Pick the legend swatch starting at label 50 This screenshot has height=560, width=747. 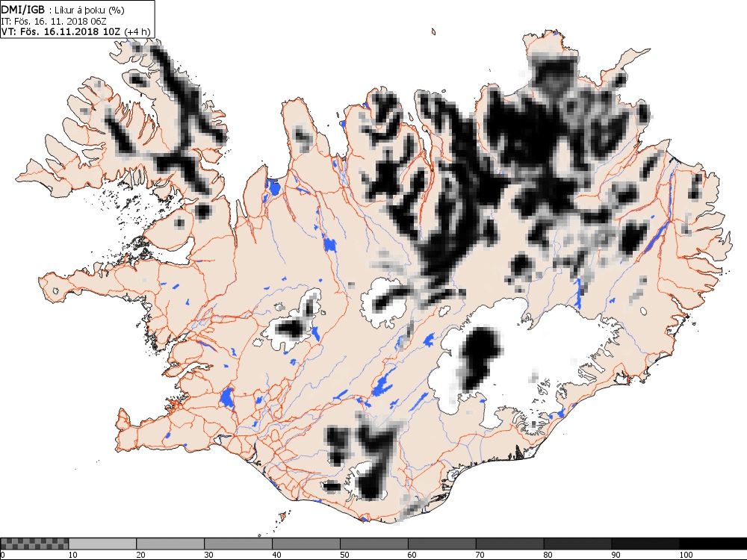pyautogui.click(x=374, y=544)
